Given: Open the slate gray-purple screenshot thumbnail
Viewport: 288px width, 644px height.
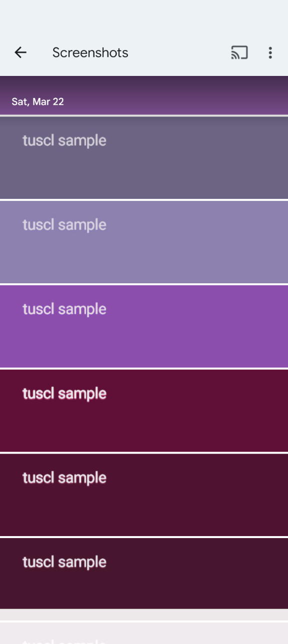Looking at the screenshot, I should [x=144, y=157].
